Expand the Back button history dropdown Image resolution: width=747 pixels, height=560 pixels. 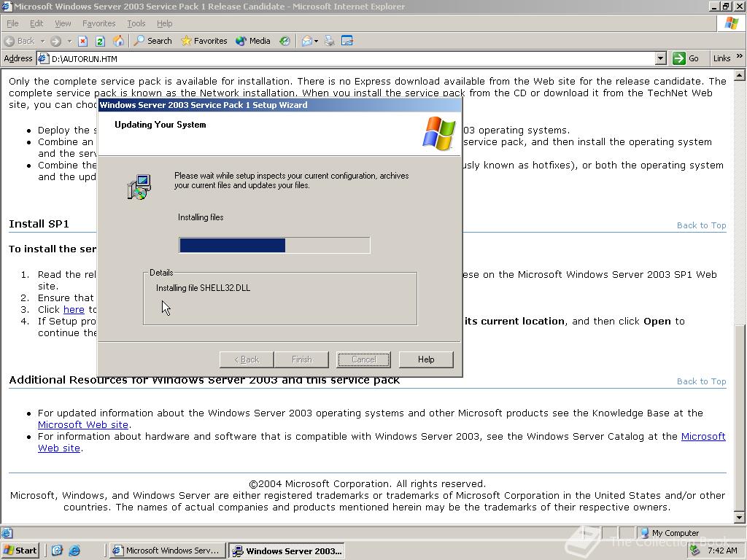(42, 41)
